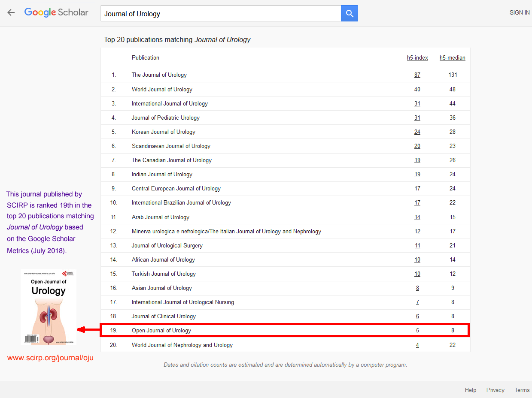Click the h5-median column header
The image size is (532, 398).
tap(452, 58)
